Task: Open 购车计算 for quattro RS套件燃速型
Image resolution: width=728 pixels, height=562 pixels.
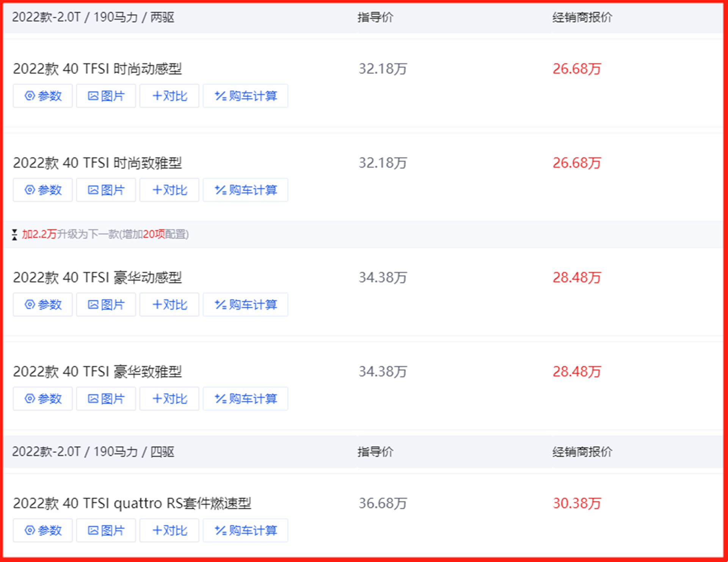Action: coord(245,530)
